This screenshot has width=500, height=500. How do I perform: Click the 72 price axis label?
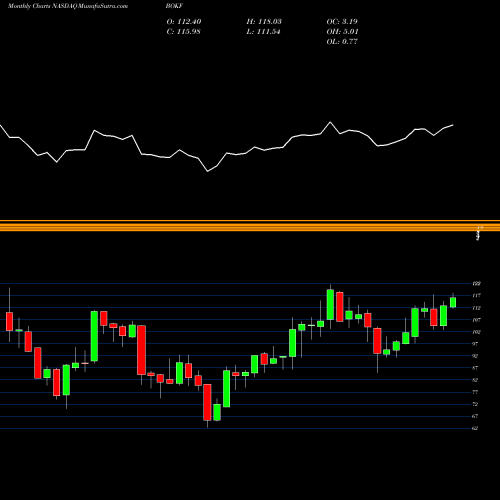tap(475, 404)
